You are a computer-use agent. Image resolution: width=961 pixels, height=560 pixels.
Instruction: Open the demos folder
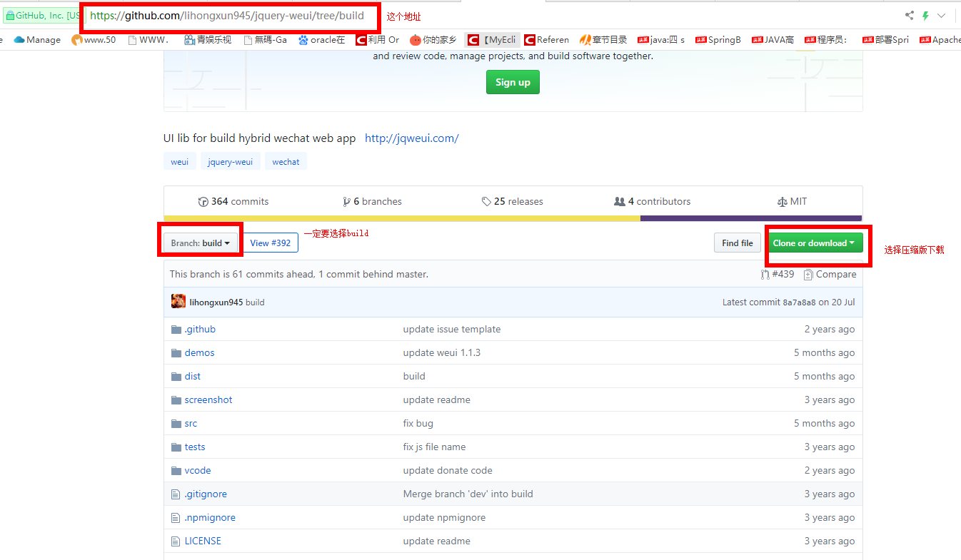tap(199, 353)
